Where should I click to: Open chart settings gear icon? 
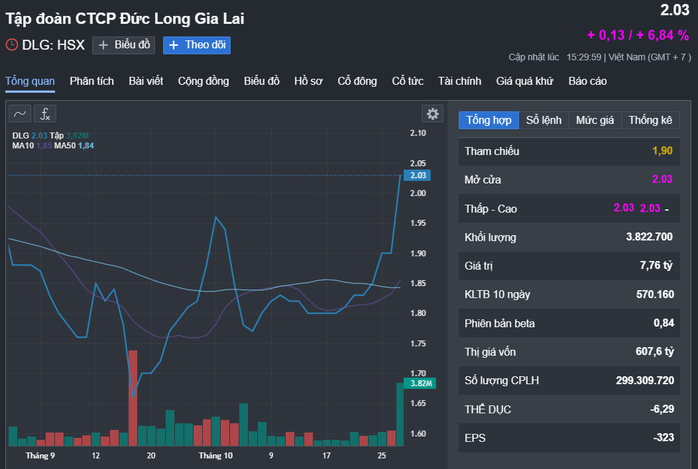(x=432, y=114)
